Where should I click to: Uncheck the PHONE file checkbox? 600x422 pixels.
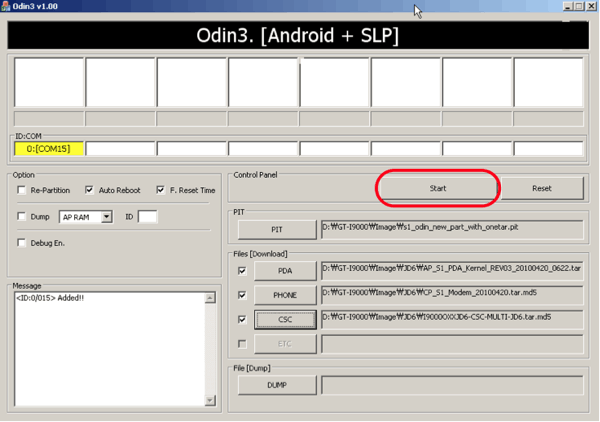coord(242,295)
